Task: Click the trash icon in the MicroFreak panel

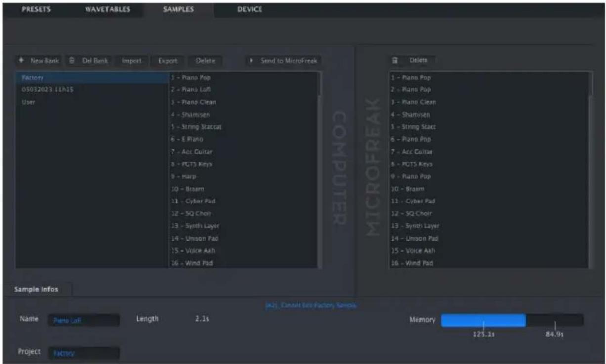Action: point(395,60)
